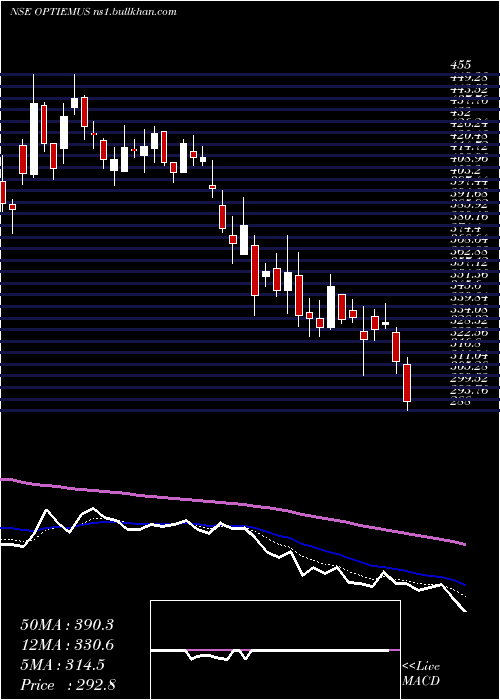Click the 374.4 price axis label
The width and height of the screenshot is (500, 700).
coord(466,229)
